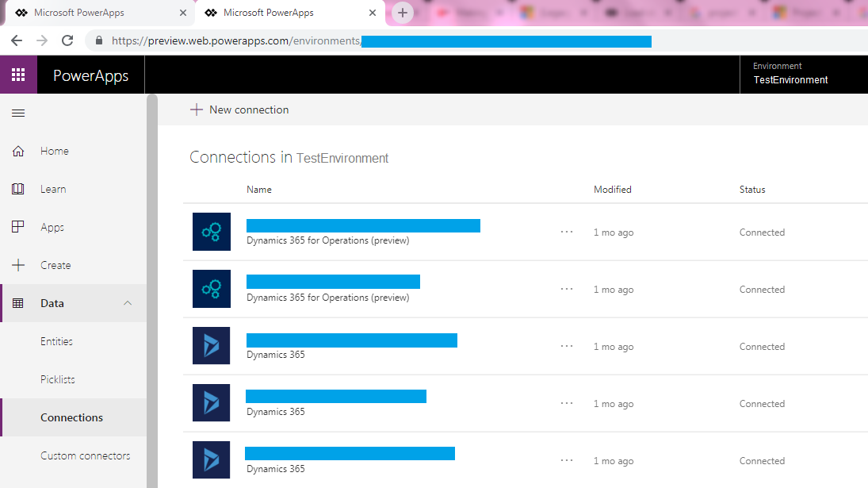Click the last Dynamics 365 connector icon
868x488 pixels.
pos(212,459)
